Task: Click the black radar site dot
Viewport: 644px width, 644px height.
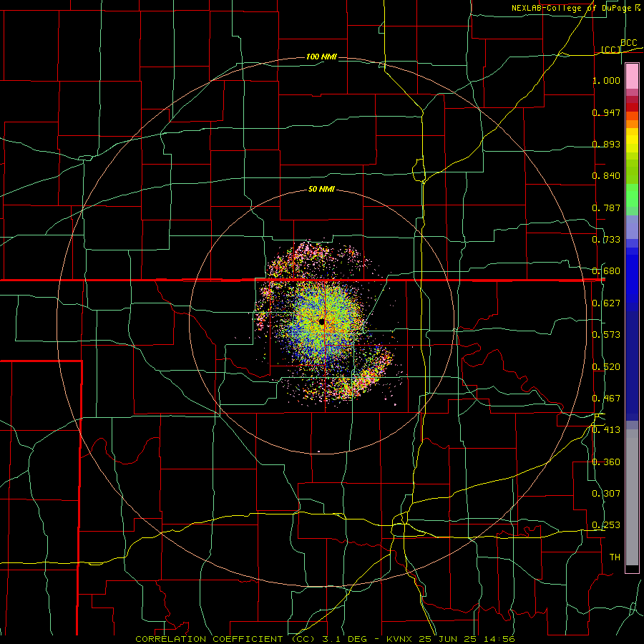Action: [x=321, y=321]
